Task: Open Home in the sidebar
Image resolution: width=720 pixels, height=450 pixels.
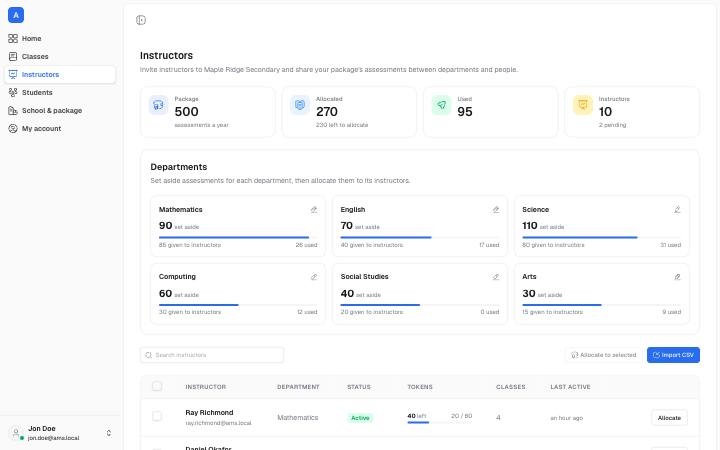Action: click(x=60, y=39)
